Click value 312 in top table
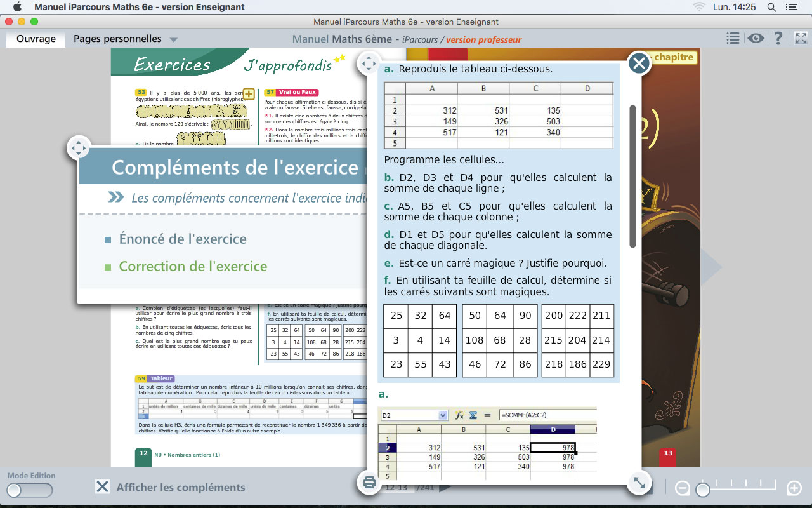 pos(449,110)
